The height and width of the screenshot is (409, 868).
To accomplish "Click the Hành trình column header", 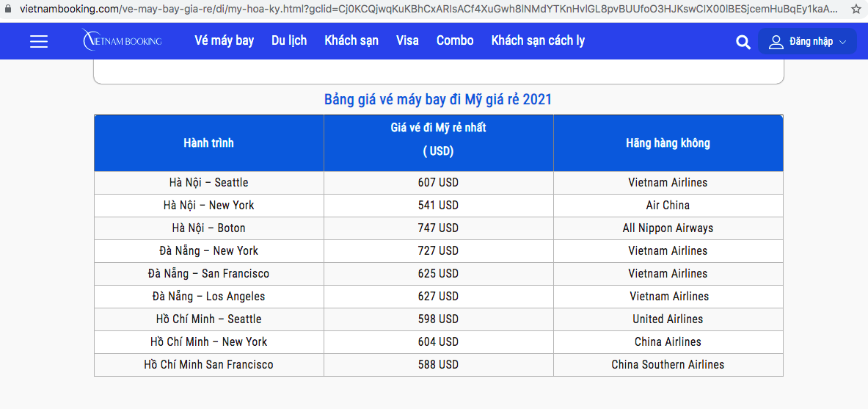I will (208, 143).
